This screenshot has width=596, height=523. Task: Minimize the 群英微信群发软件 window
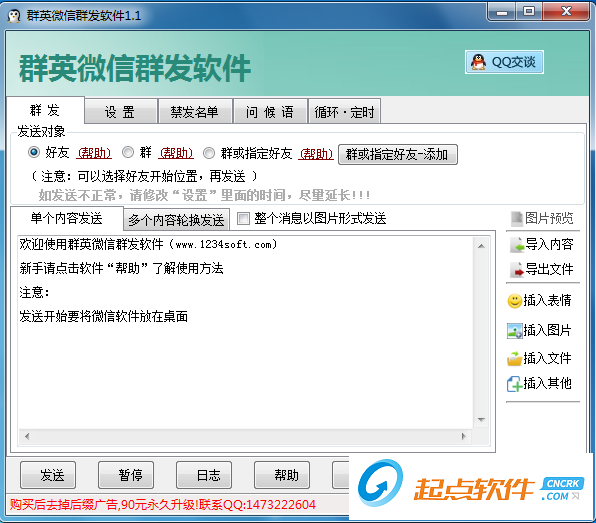pyautogui.click(x=502, y=11)
